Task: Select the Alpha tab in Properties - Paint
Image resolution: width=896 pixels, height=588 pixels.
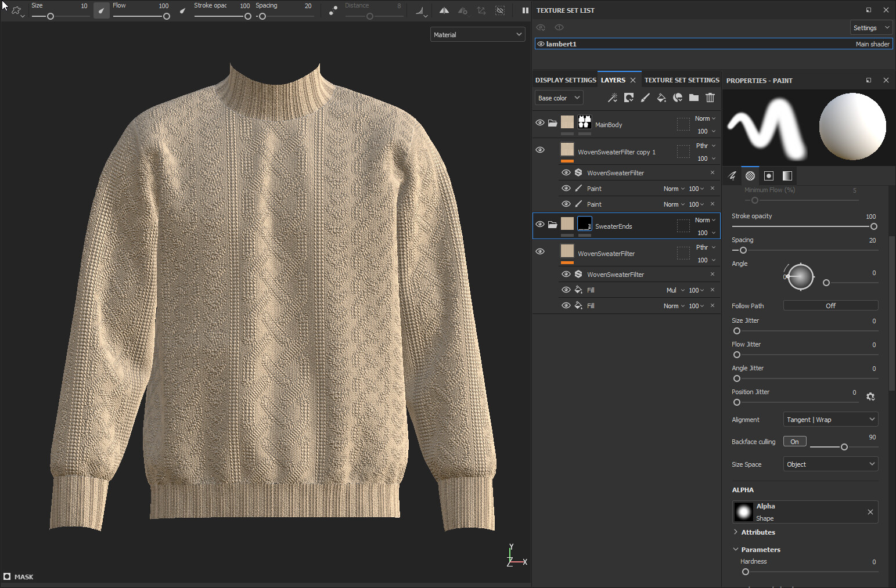Action: point(750,175)
